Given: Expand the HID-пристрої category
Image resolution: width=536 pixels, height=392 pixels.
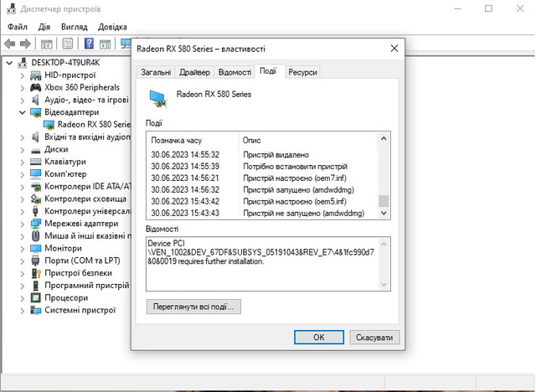Looking at the screenshot, I should pos(23,75).
